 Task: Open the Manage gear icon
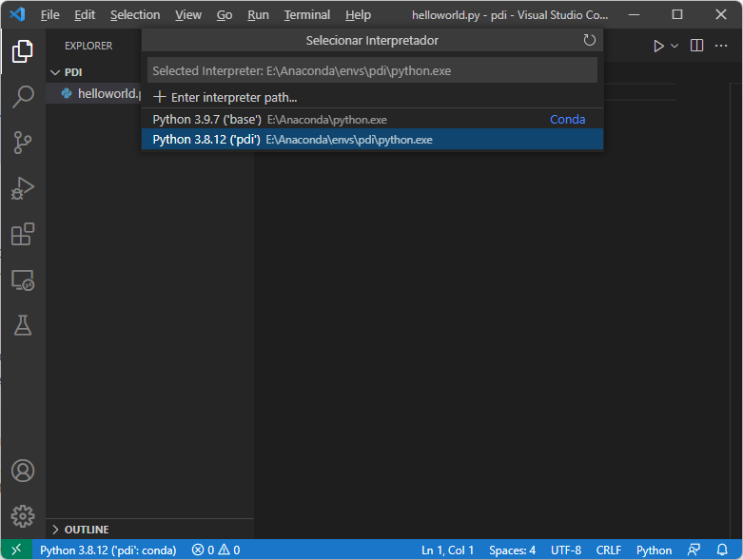(22, 516)
